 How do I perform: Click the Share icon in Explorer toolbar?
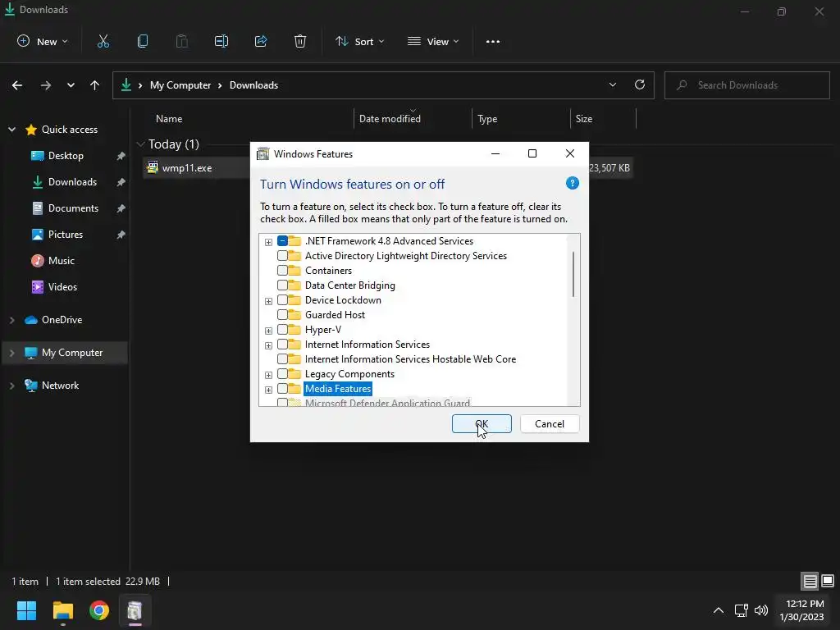[x=261, y=41]
